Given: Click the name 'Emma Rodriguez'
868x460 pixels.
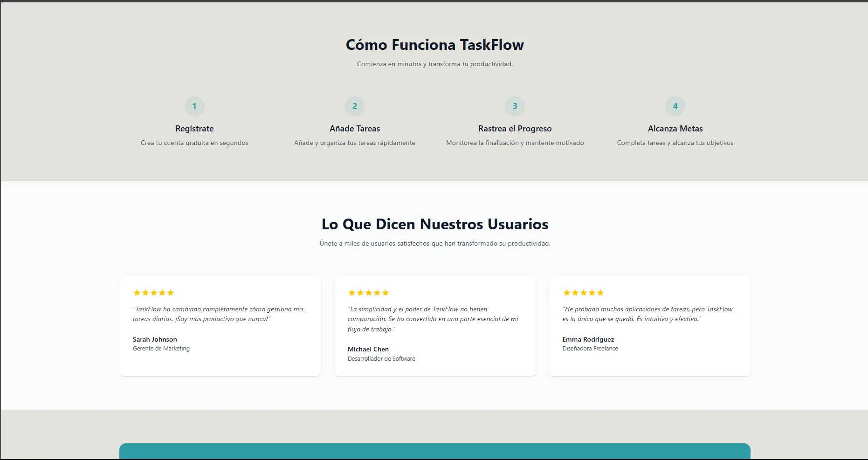Looking at the screenshot, I should [x=588, y=339].
